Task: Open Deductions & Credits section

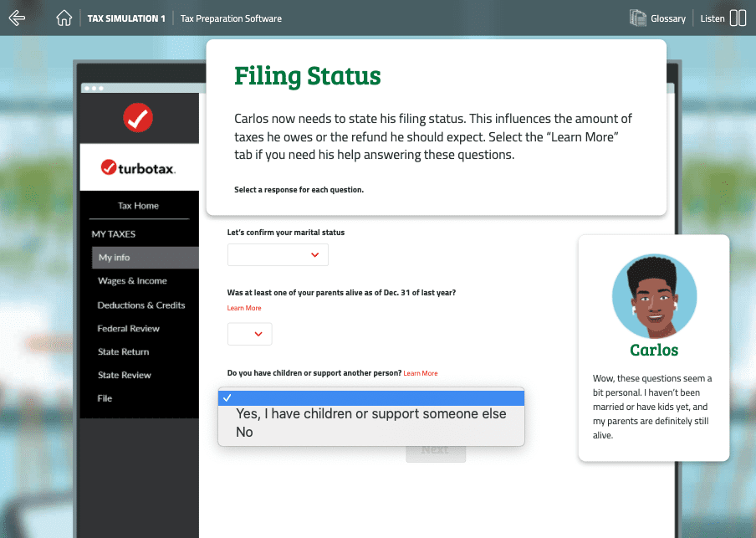Action: [140, 305]
